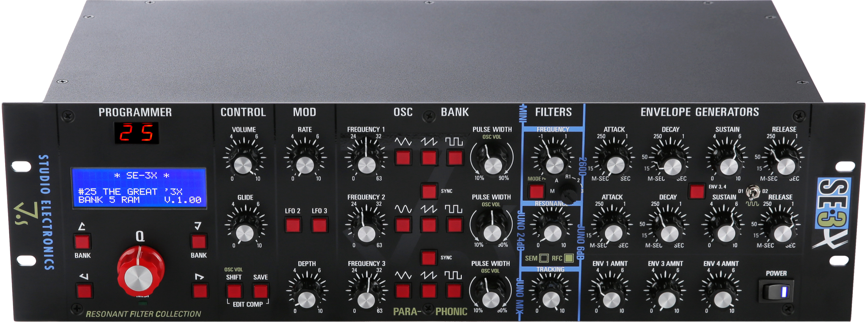Push the oscillator 1 triangle wave button
Viewport: 868px width, 322px height.
point(403,157)
